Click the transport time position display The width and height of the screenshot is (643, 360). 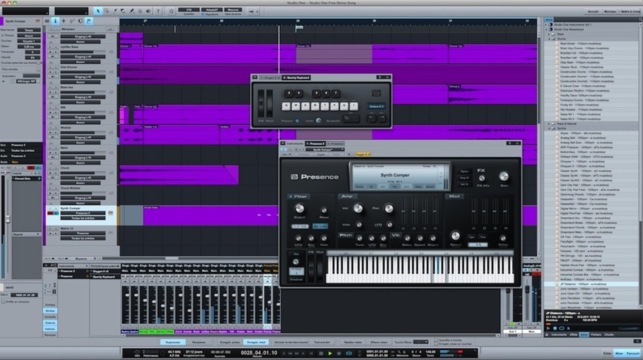point(259,353)
